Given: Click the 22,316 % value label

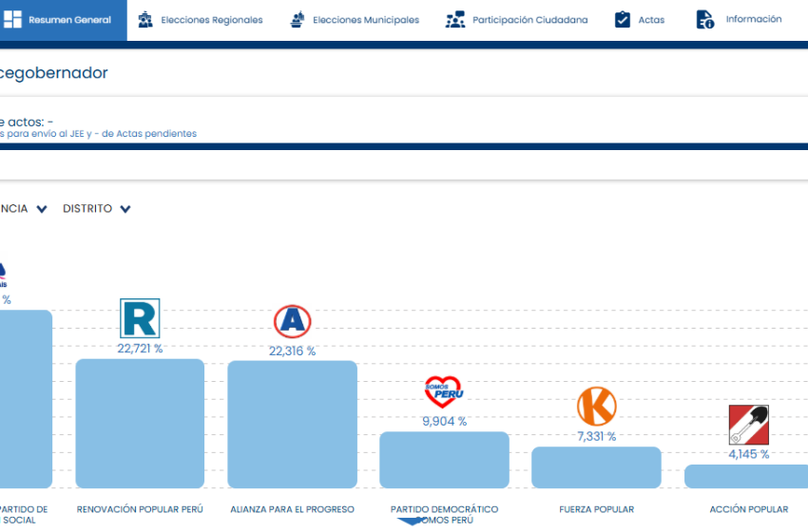Looking at the screenshot, I should coord(292,351).
